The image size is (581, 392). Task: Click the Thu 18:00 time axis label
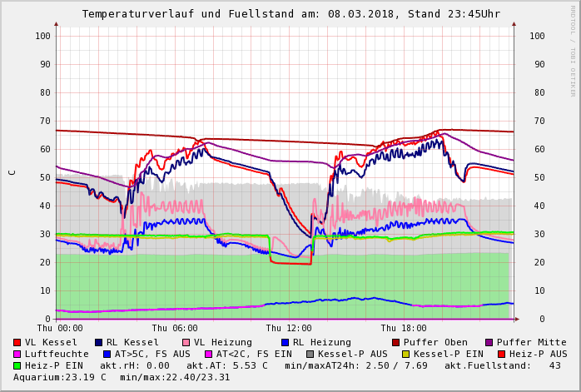click(x=404, y=328)
